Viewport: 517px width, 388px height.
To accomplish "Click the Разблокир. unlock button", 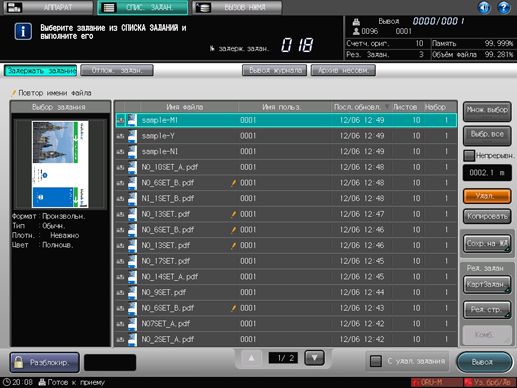I will [45, 362].
